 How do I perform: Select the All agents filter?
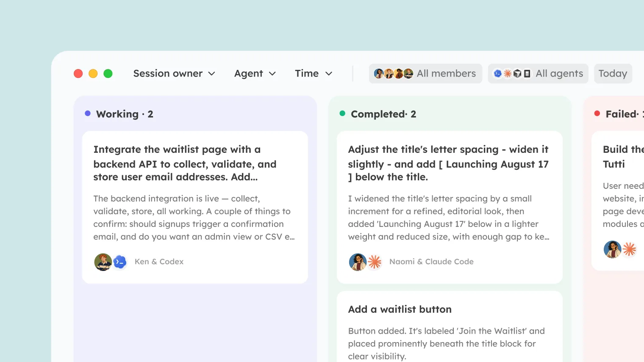coord(538,74)
